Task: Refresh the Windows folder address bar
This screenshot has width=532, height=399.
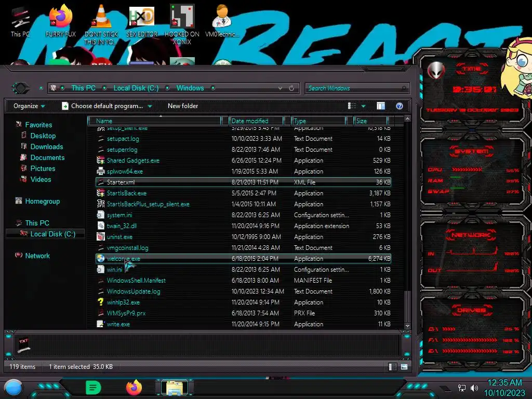Action: point(291,88)
